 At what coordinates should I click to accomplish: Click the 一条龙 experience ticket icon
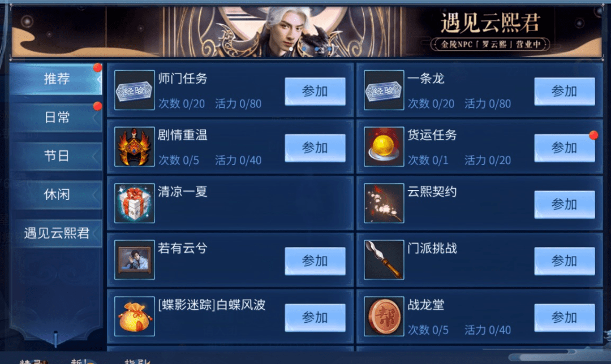(x=384, y=90)
